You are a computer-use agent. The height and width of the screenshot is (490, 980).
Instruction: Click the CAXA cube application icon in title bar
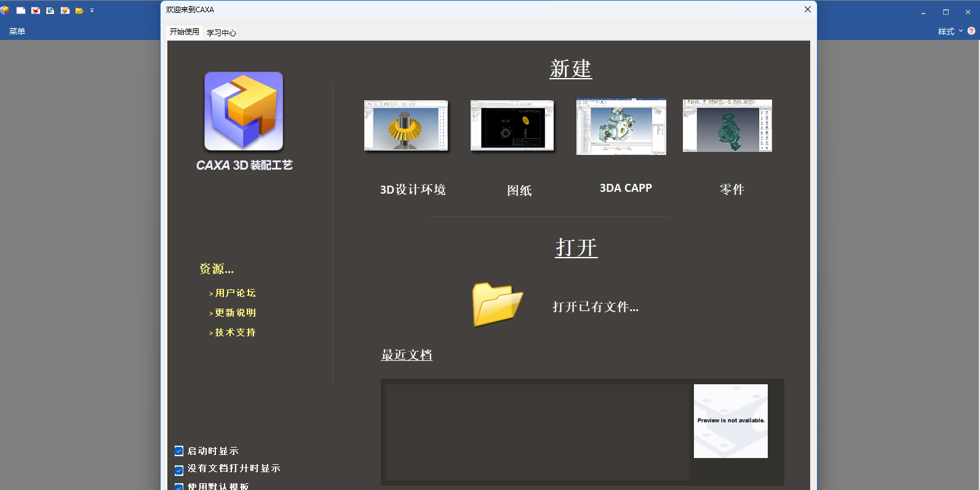tap(5, 10)
